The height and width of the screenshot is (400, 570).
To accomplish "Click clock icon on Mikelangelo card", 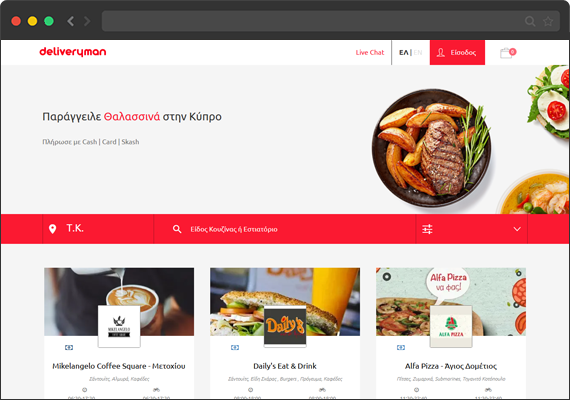I will 85,390.
